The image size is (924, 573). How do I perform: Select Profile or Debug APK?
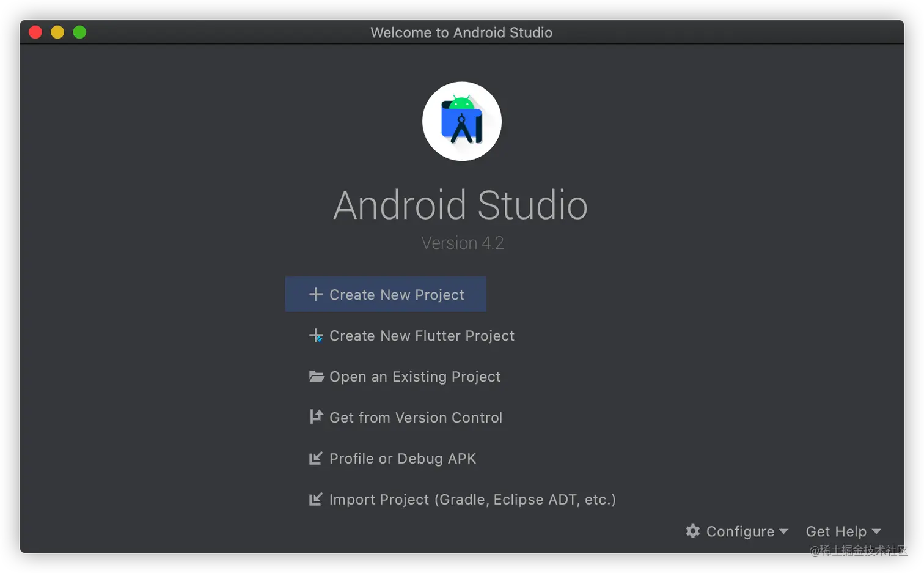392,458
